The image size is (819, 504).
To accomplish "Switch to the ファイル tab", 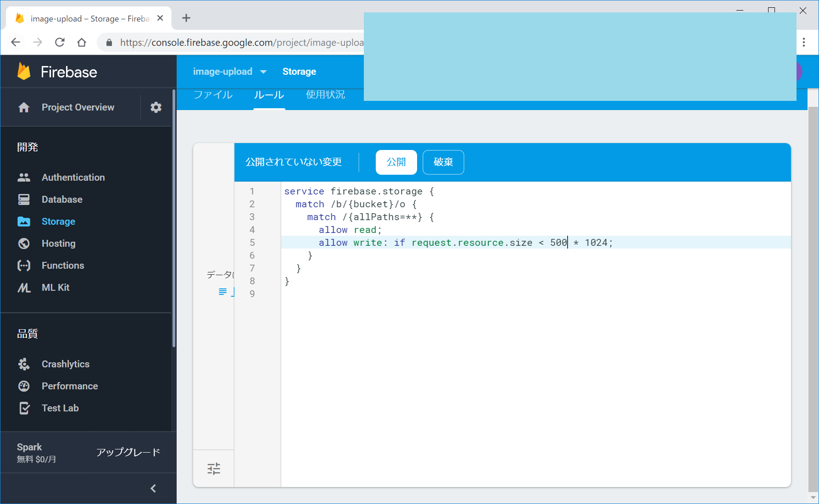I will tap(213, 95).
